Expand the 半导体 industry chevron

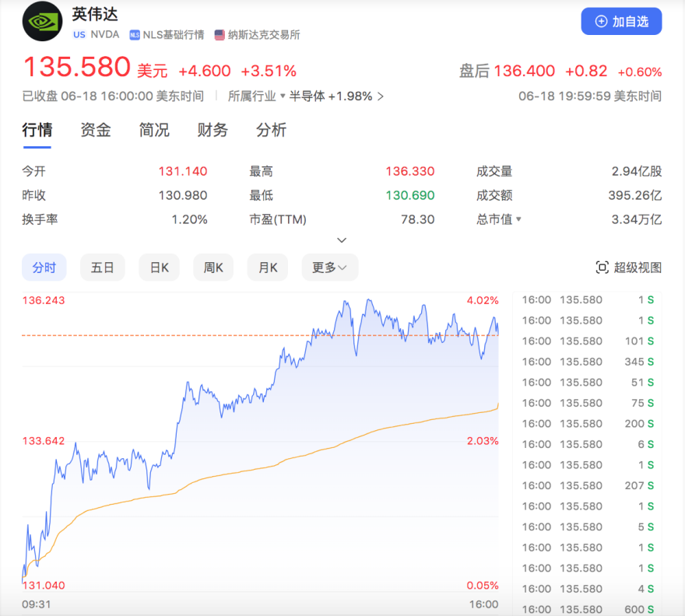pos(379,95)
